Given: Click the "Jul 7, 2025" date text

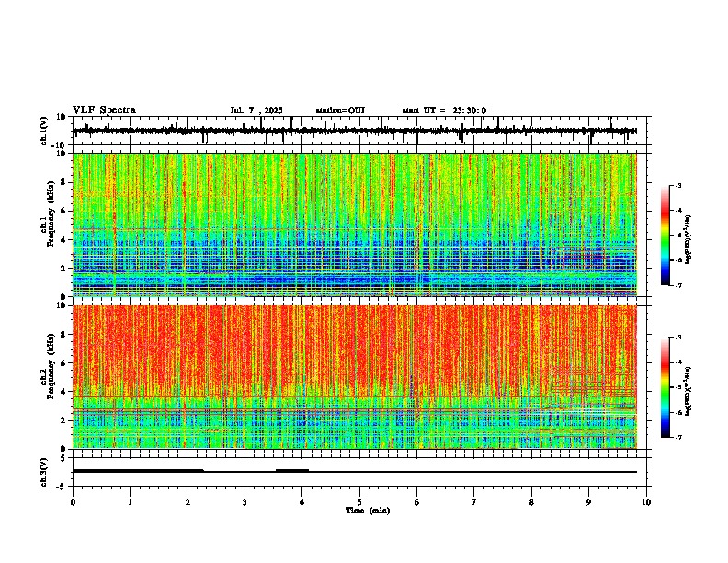Looking at the screenshot, I should pyautogui.click(x=256, y=110).
